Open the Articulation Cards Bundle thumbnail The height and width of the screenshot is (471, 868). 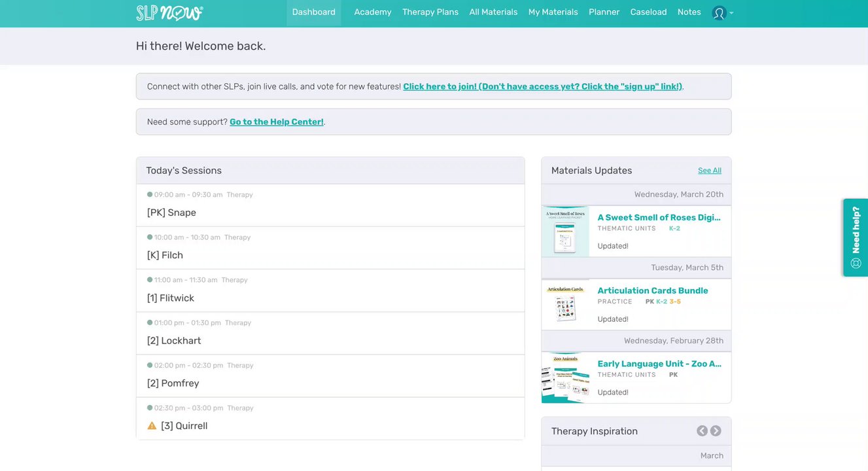pos(565,304)
